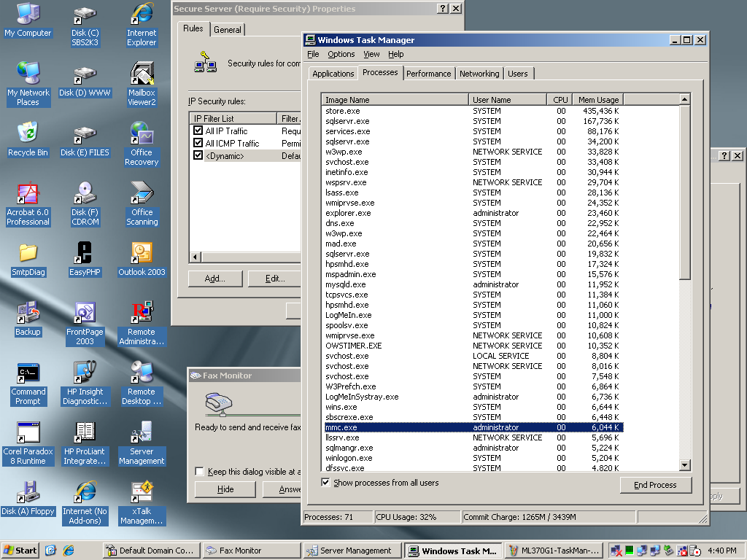Toggle Show processes from all users

[x=325, y=483]
